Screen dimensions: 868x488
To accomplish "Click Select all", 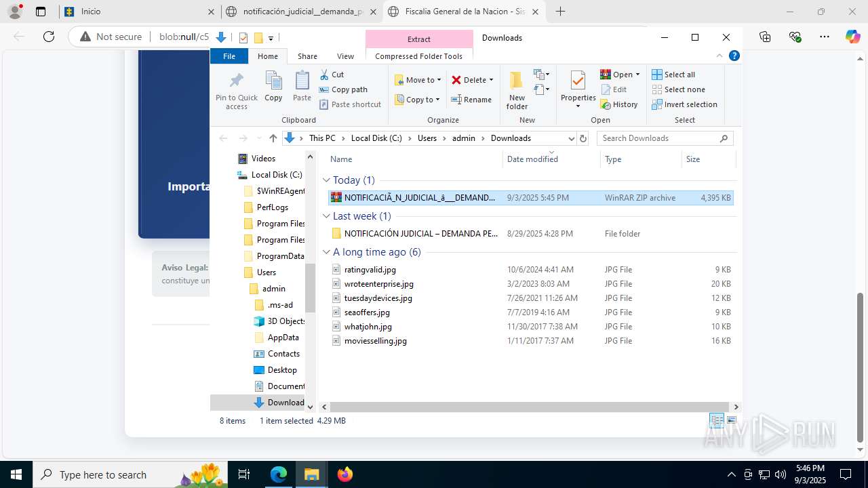I will [x=673, y=75].
